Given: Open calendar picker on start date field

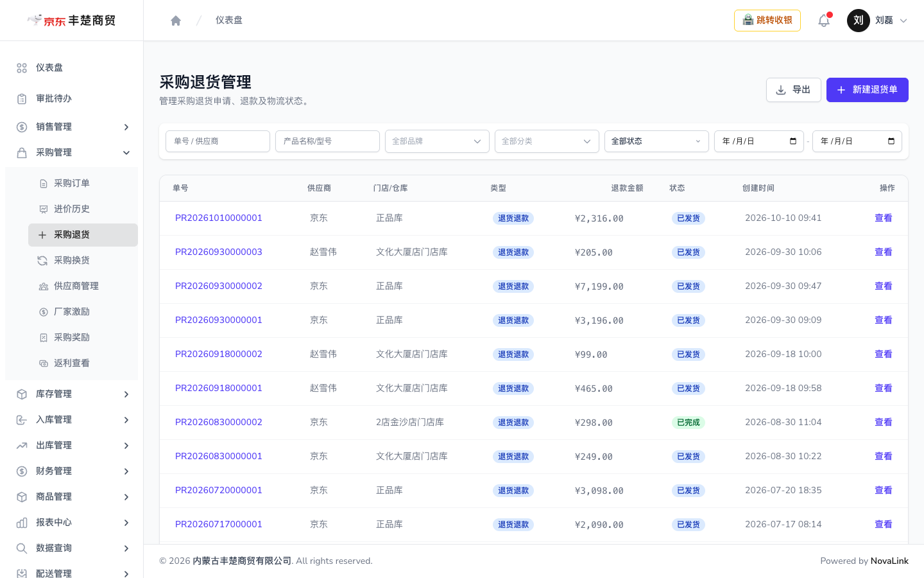Looking at the screenshot, I should (x=793, y=141).
